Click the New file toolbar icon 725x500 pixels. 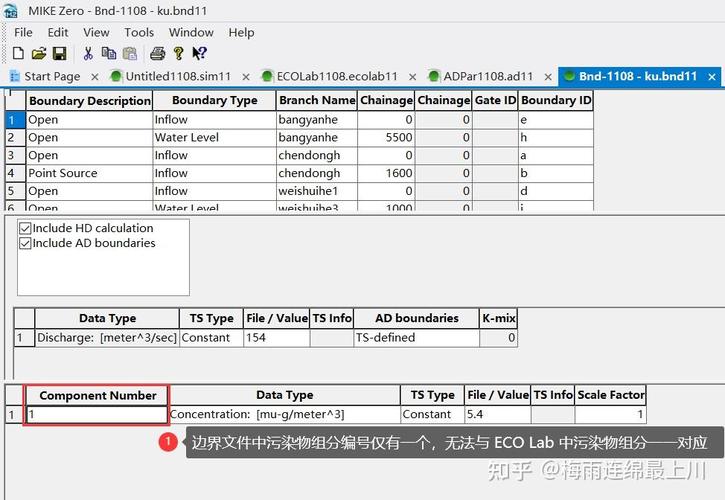tap(18, 53)
